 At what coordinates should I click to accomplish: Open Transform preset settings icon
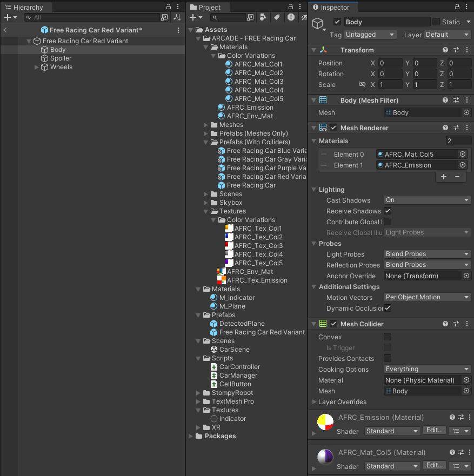click(456, 50)
